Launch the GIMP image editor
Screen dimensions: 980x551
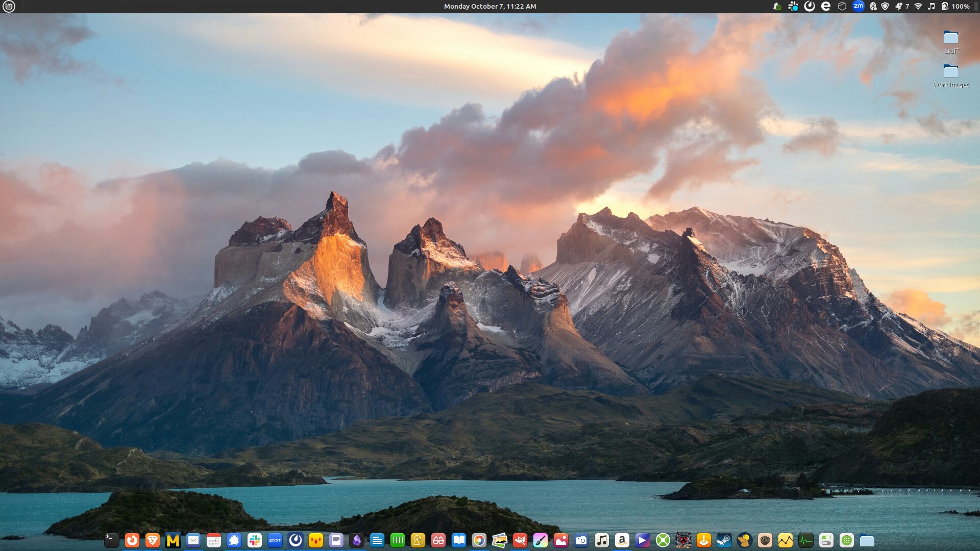coord(521,540)
